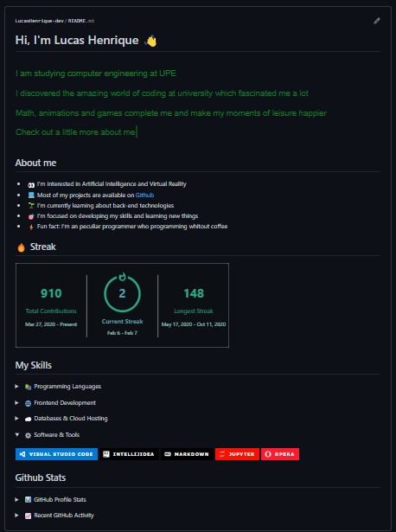Click the Jupyter badge
Screen dimensions: 396x532
click(237, 454)
